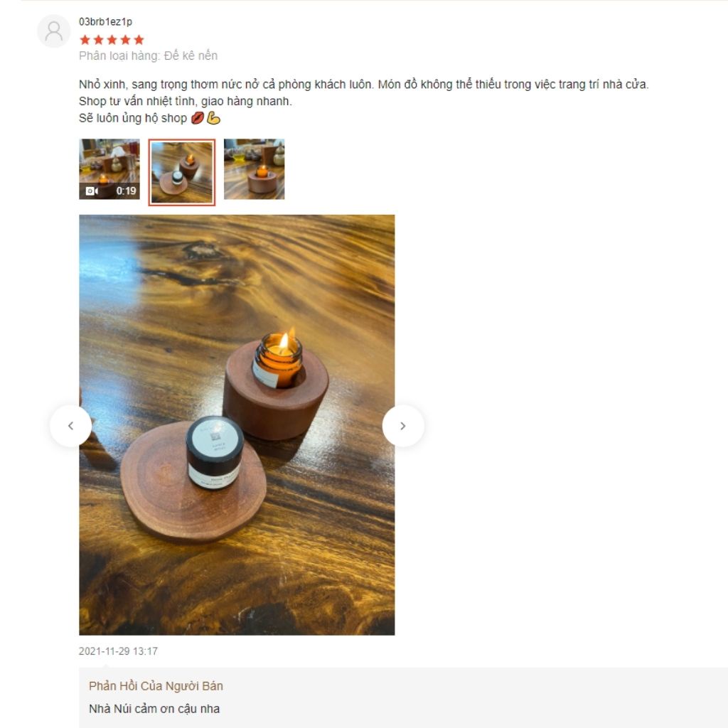Screen dimensions: 728x728
Task: Go to previous image with left chevron
Action: pyautogui.click(x=70, y=426)
